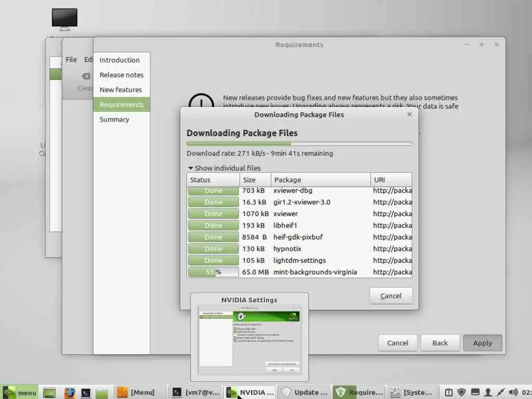Select the gir1.2-xviewer-3.0 package row
The height and width of the screenshot is (399, 532).
pos(299,202)
